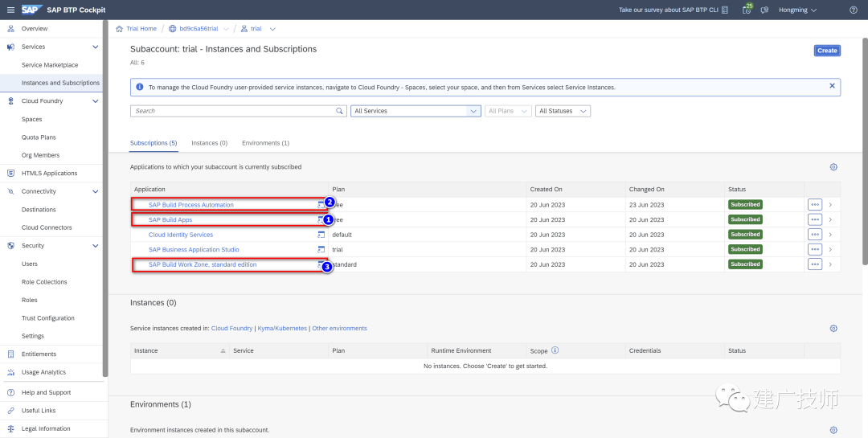Open SAP Build Work Zone, standard edition link

tap(203, 264)
